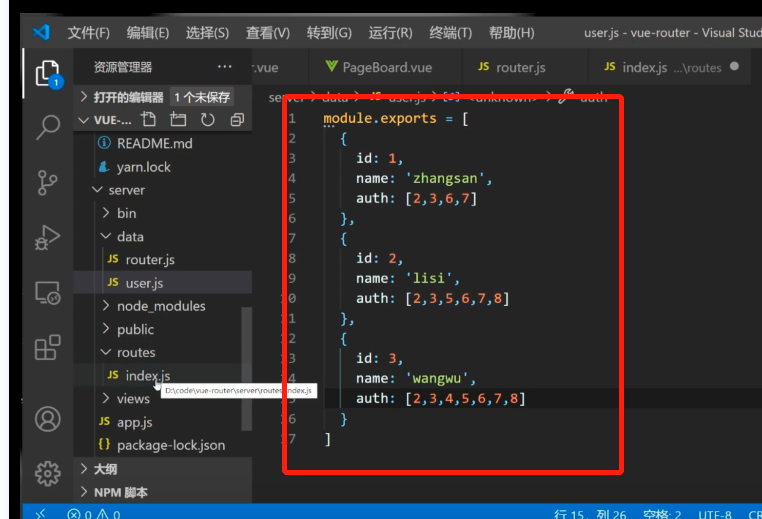Open the Search view in activity bar

pyautogui.click(x=48, y=127)
